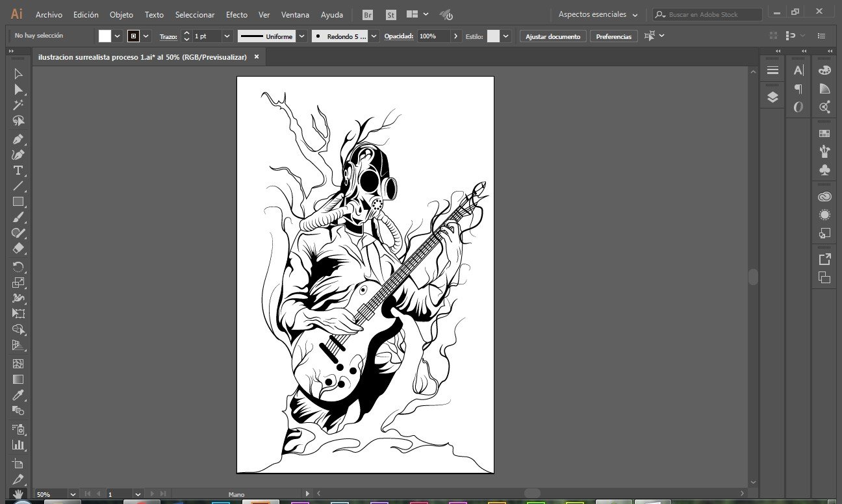
Task: Open Adobe Stock with St icon
Action: [x=390, y=14]
